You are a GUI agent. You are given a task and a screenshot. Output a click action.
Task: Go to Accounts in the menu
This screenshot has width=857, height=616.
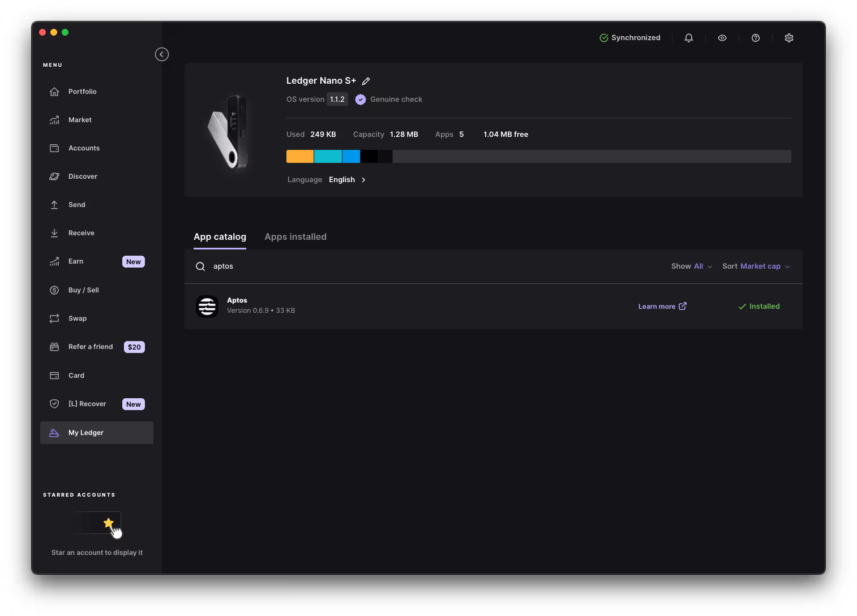coord(97,148)
